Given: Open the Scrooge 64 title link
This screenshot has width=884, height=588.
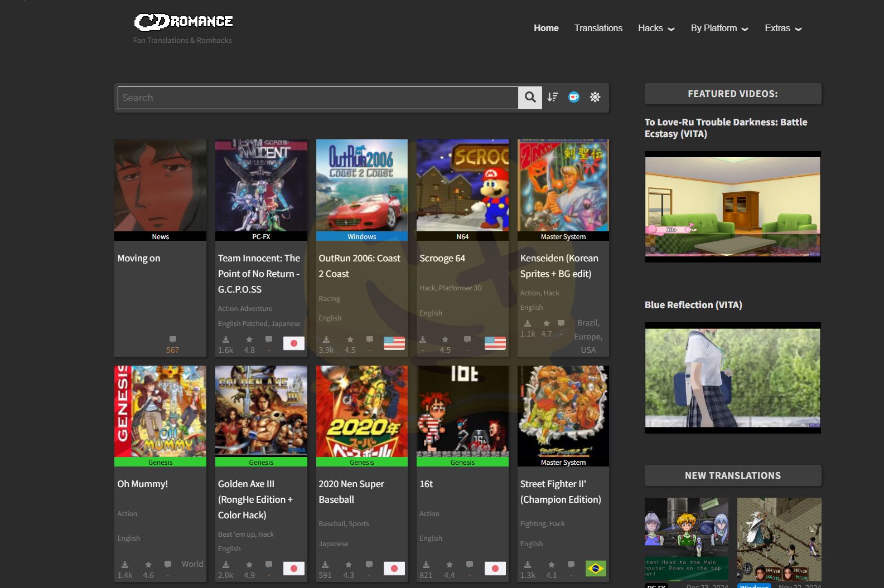Looking at the screenshot, I should tap(442, 258).
